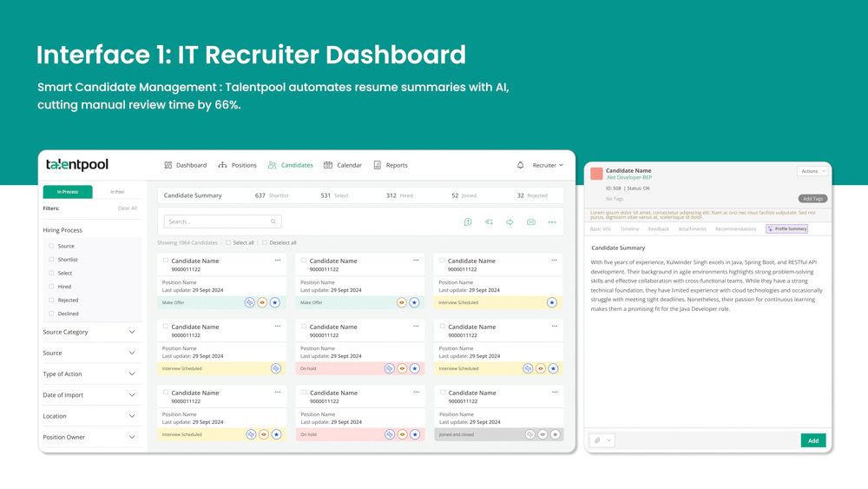Click the alert comment icon in toolbar
This screenshot has height=489, width=868.
(x=468, y=222)
